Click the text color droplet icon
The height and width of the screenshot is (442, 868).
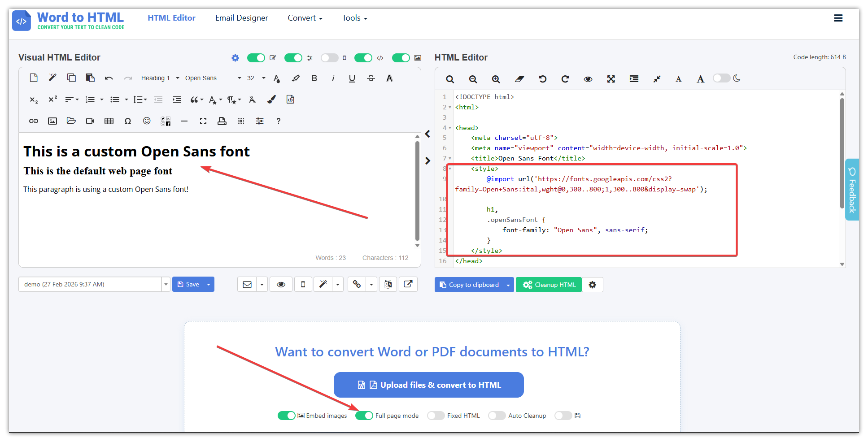click(277, 78)
